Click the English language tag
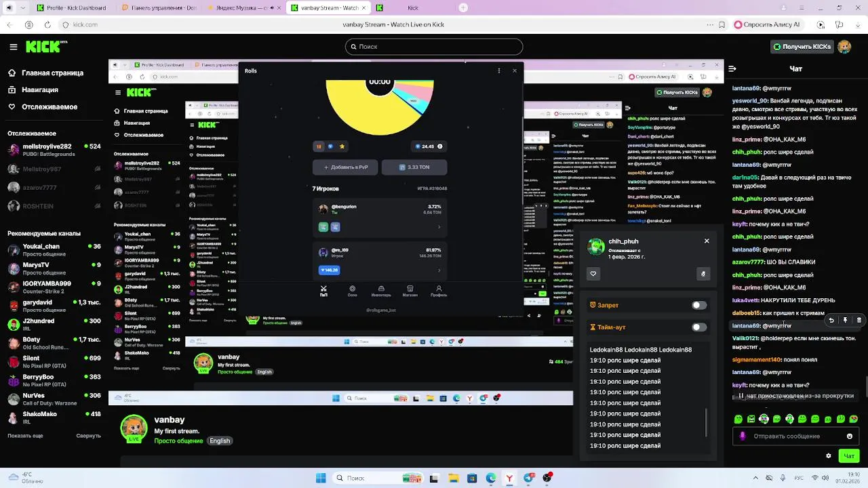868x488 pixels. pyautogui.click(x=220, y=441)
